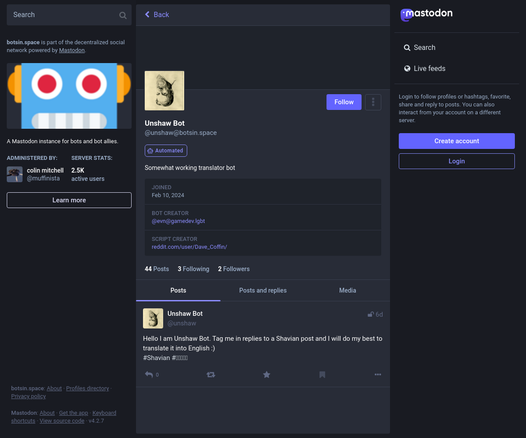Open Live feeds in the right navigation
526x438 pixels.
tap(425, 68)
